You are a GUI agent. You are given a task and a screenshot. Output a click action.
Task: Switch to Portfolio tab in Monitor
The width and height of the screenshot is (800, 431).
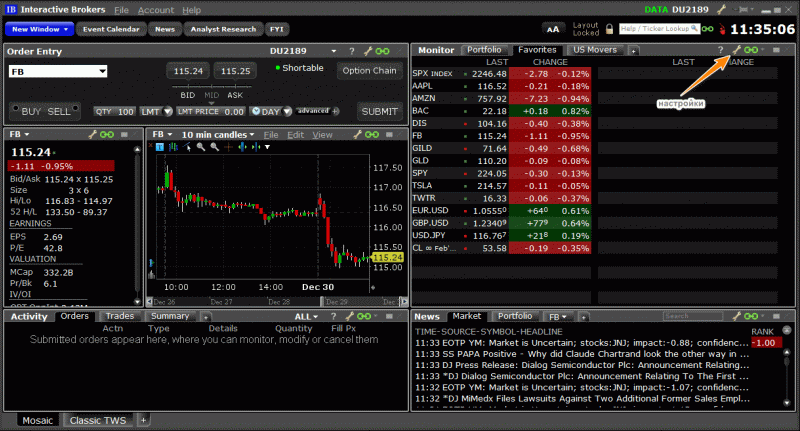tap(484, 49)
